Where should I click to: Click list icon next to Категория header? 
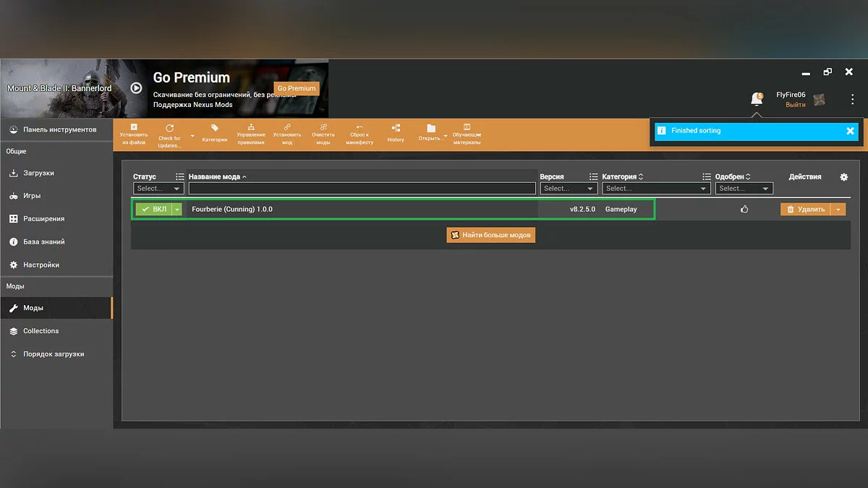(x=707, y=176)
